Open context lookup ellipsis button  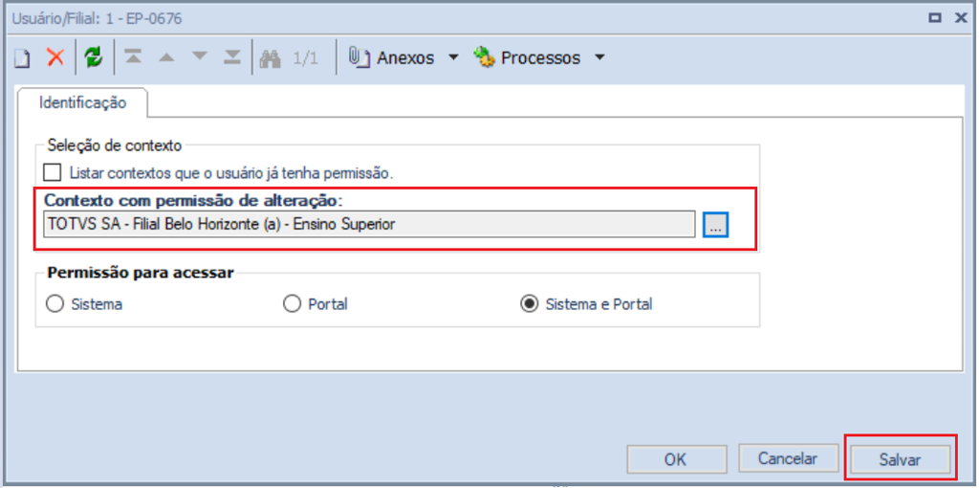tap(715, 224)
